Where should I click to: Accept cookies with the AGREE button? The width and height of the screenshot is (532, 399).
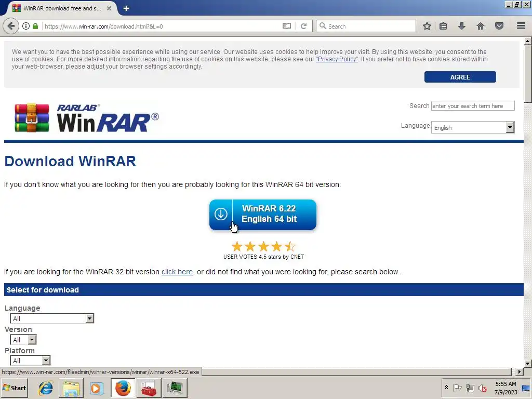460,77
